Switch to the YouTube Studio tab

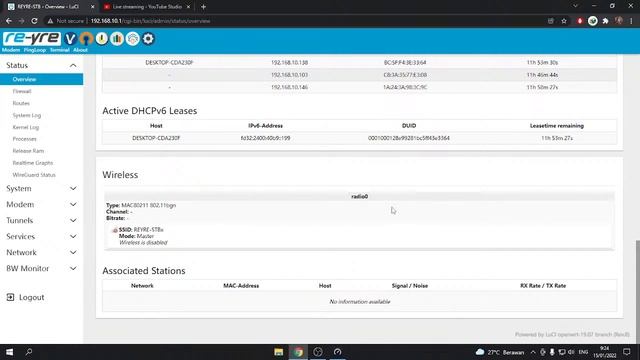point(147,7)
